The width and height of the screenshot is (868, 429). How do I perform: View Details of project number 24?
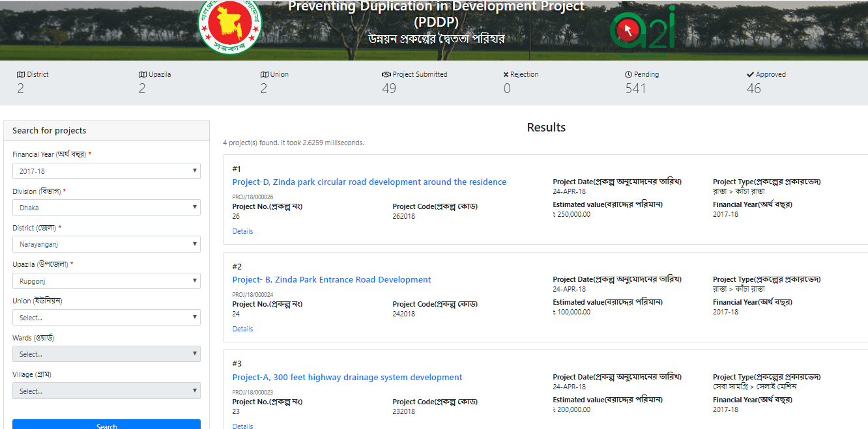click(242, 329)
